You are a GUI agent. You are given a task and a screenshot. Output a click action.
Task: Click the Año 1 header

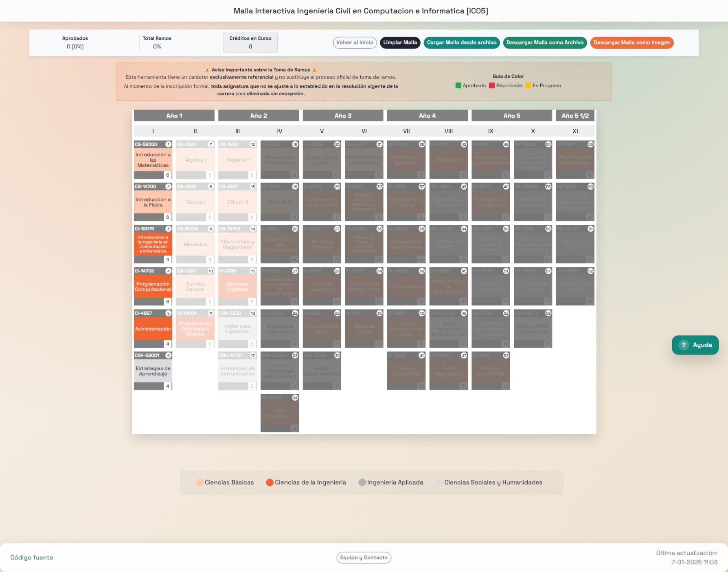pyautogui.click(x=174, y=116)
